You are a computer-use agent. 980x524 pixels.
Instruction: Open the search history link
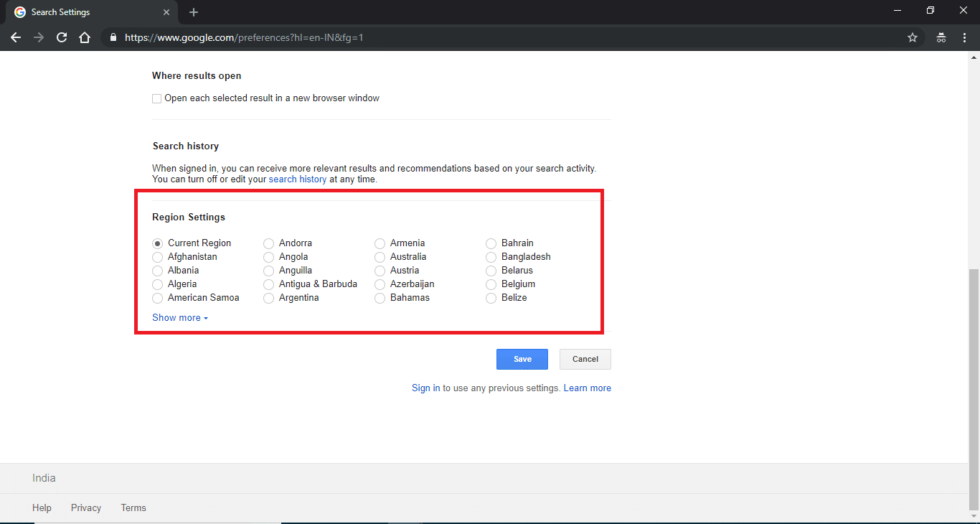(297, 179)
